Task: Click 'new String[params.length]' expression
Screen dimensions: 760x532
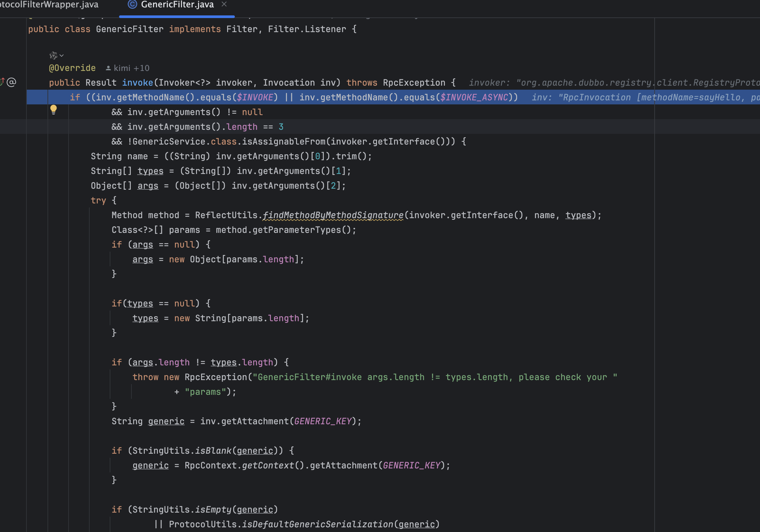Action: (x=239, y=318)
